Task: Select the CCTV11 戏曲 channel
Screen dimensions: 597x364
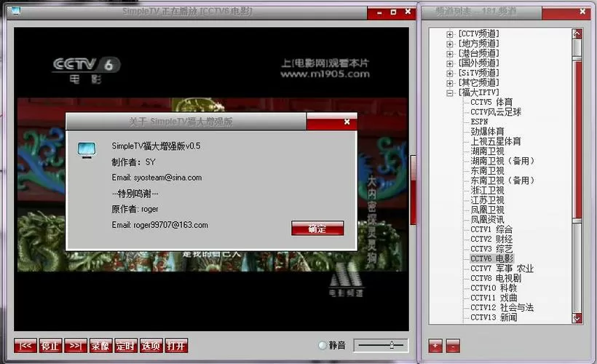Action: click(x=494, y=298)
